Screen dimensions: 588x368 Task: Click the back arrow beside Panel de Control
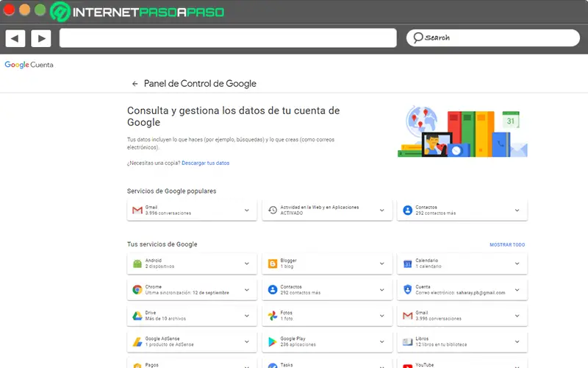tap(135, 84)
